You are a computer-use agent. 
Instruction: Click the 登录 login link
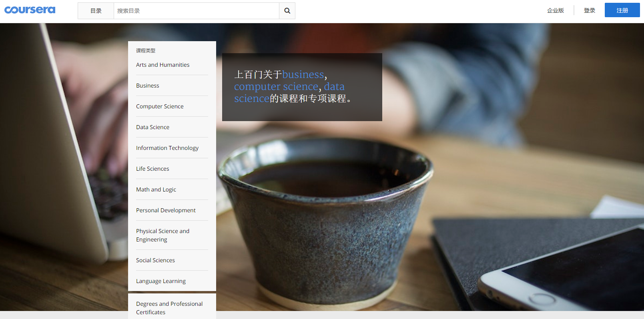pyautogui.click(x=590, y=10)
